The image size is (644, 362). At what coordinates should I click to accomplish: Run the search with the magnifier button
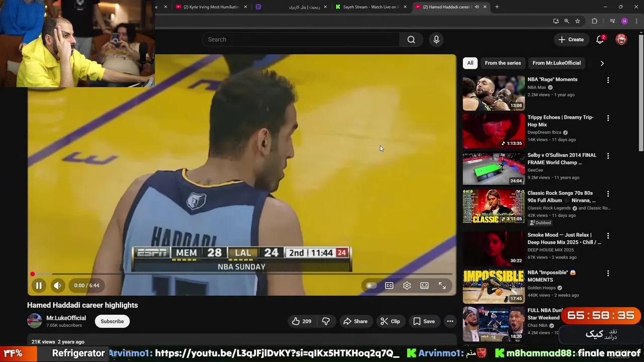[411, 39]
